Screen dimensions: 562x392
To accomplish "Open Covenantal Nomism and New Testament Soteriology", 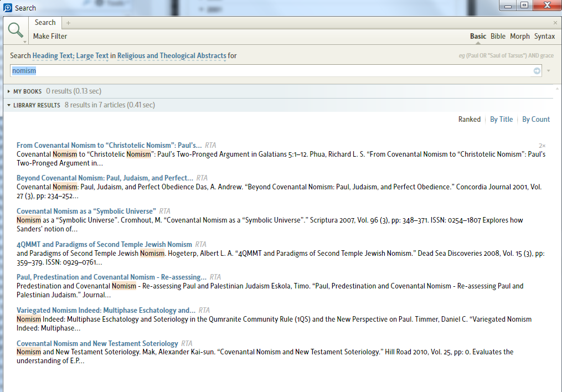I will (x=97, y=343).
